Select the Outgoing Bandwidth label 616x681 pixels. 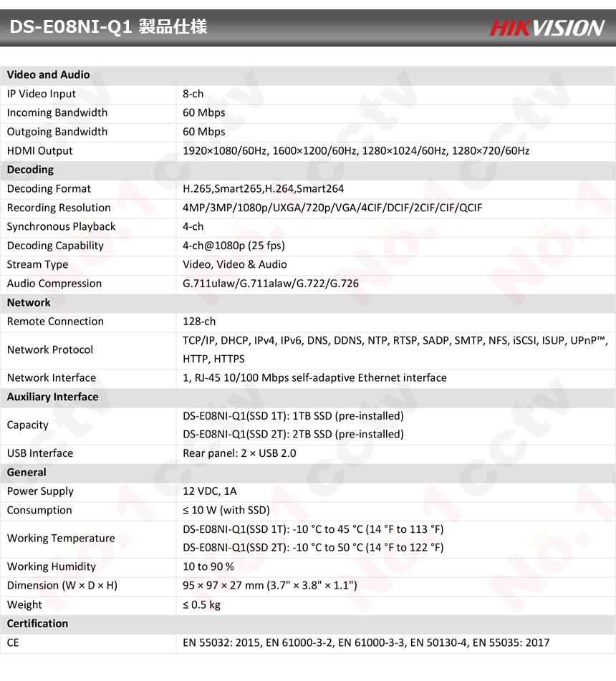pos(57,132)
